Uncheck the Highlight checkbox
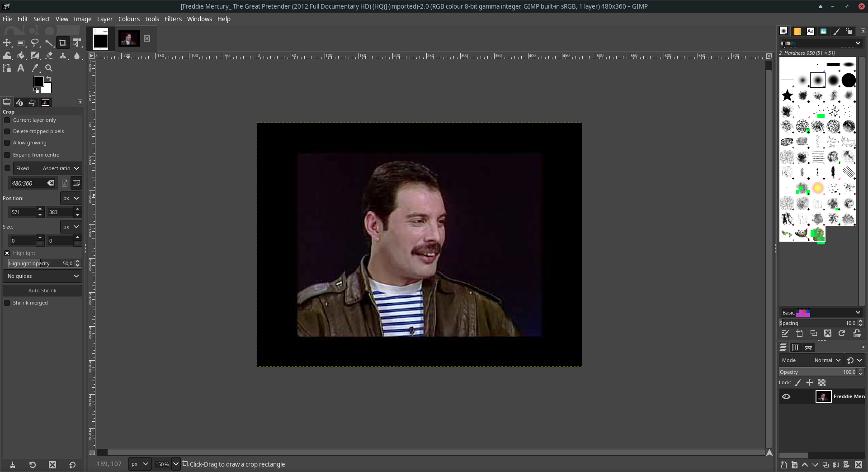 tap(7, 253)
